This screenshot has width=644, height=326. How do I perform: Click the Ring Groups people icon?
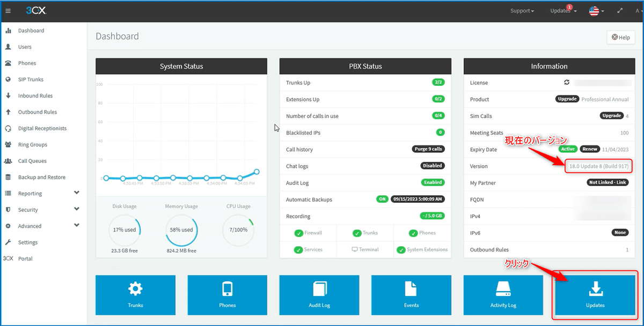[x=8, y=145]
